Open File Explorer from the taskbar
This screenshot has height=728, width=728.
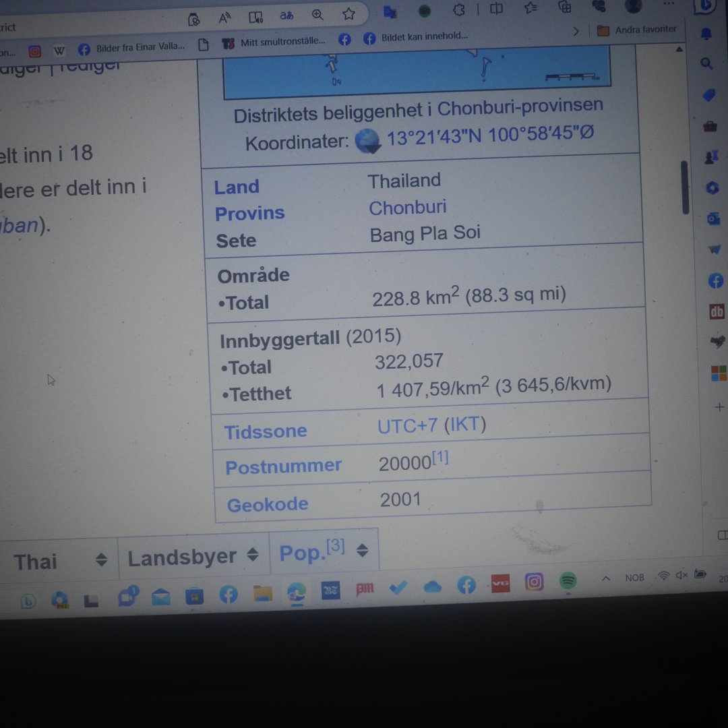pyautogui.click(x=262, y=594)
